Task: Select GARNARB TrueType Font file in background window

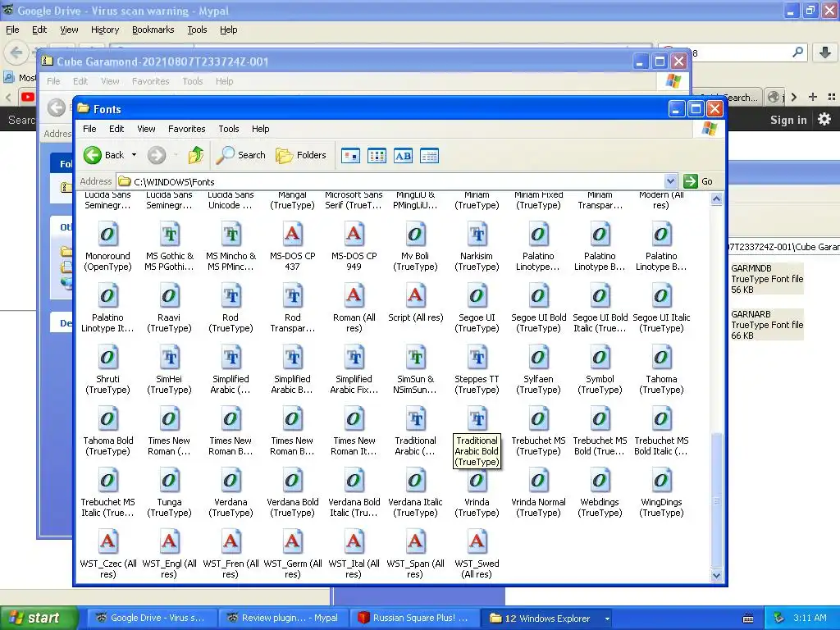Action: (767, 325)
